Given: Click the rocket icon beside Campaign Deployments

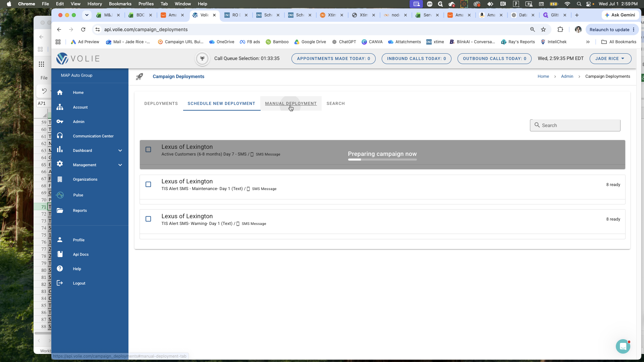Looking at the screenshot, I should 139,77.
